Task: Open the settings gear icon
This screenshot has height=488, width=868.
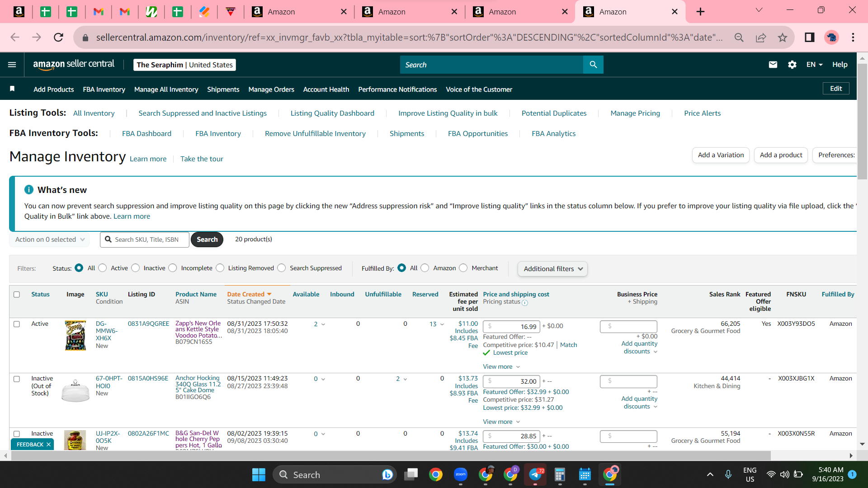Action: pos(792,65)
